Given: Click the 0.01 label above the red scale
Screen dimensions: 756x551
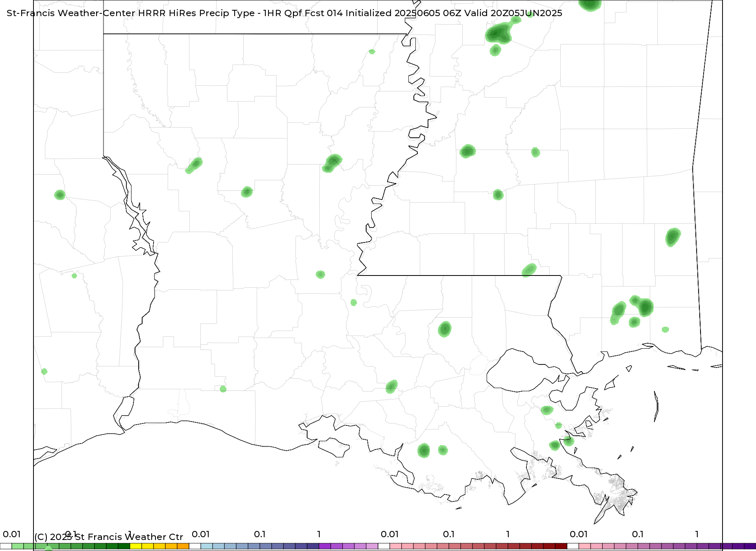Looking at the screenshot, I should 389,534.
